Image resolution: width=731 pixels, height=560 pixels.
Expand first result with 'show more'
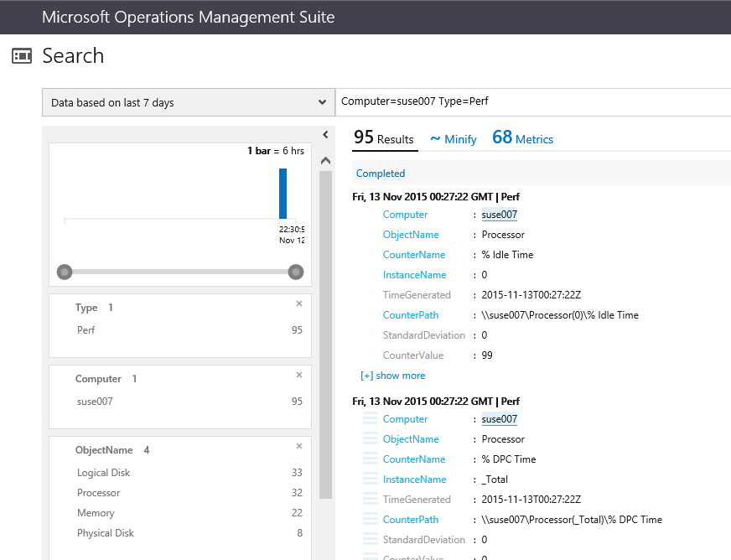tap(392, 376)
